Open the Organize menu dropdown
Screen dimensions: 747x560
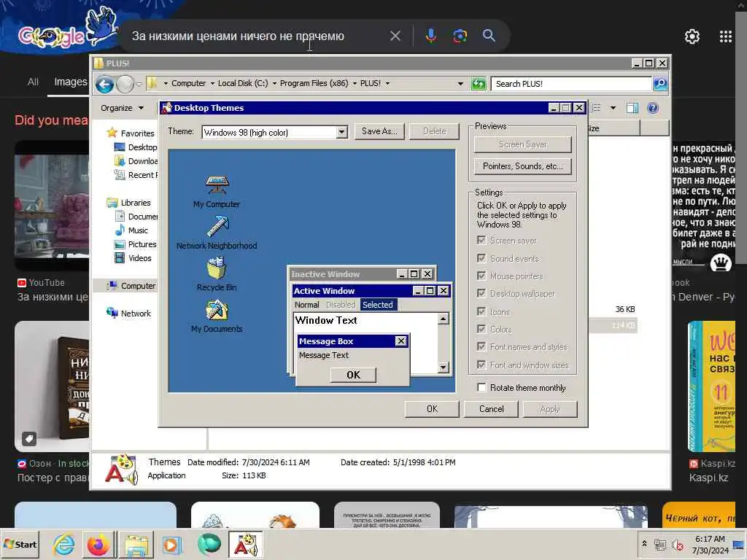pos(123,108)
